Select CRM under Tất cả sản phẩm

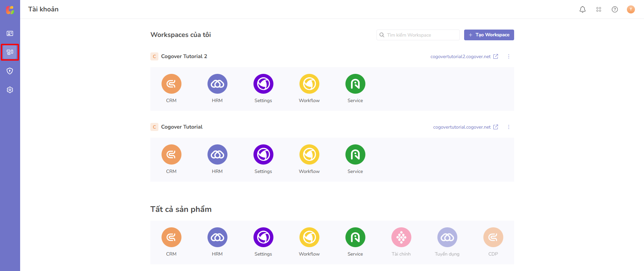click(x=171, y=237)
